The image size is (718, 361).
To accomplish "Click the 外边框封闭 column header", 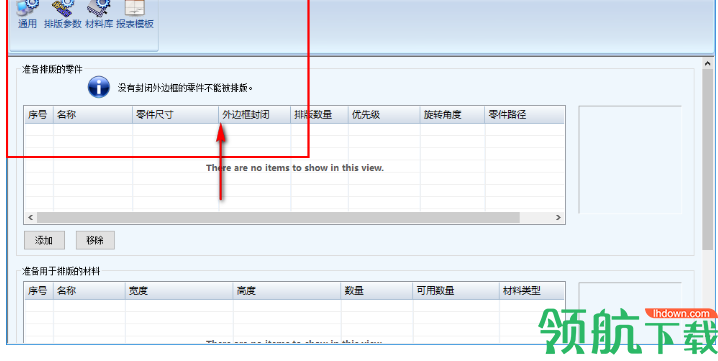I will coord(255,115).
